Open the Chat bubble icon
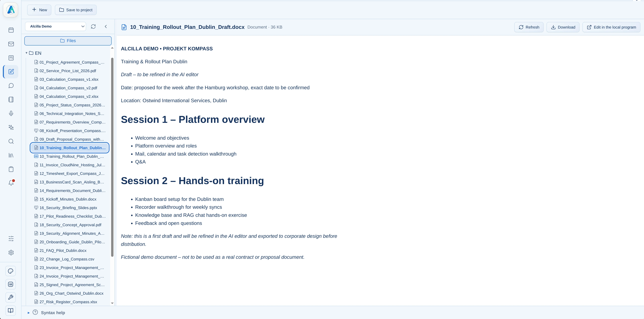This screenshot has width=644, height=319. pos(11,86)
